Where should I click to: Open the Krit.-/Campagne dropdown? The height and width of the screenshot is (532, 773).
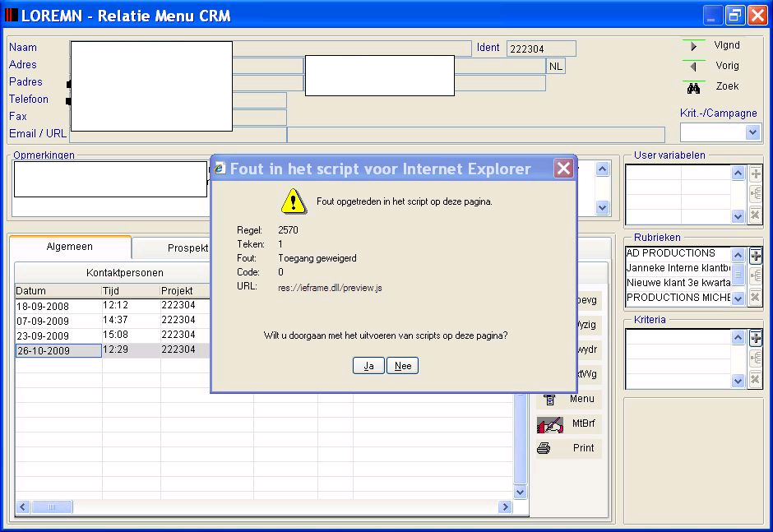(x=752, y=132)
